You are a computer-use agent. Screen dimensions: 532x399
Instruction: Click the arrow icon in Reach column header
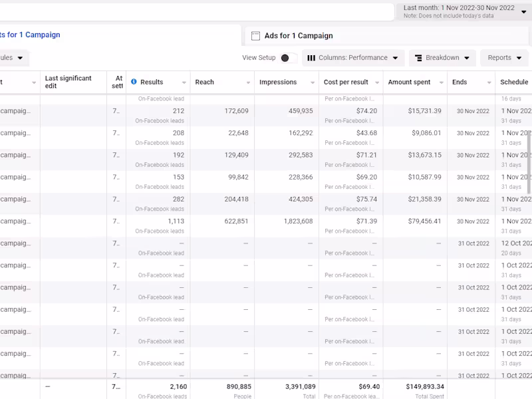tap(247, 82)
